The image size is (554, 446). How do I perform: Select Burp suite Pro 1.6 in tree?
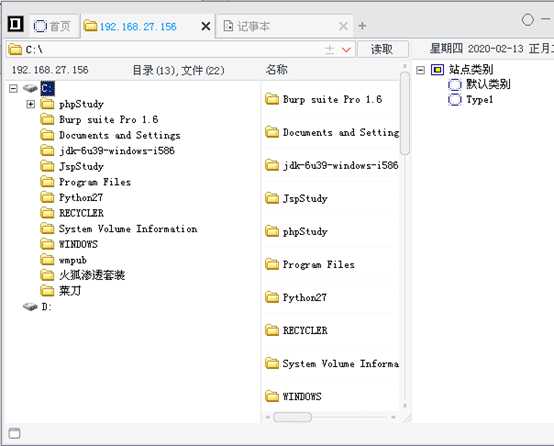[108, 119]
